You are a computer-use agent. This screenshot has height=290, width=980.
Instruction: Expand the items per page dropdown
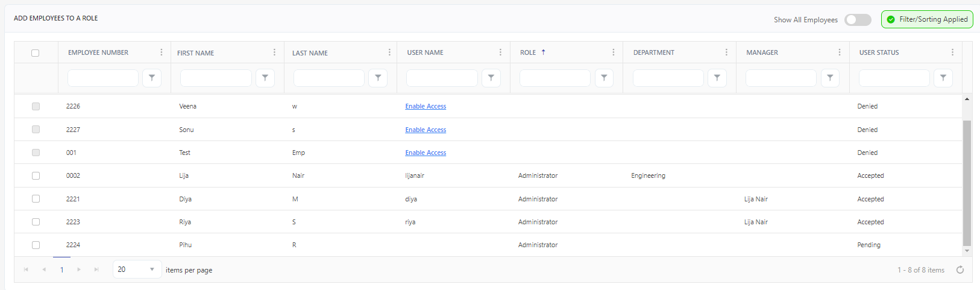(152, 270)
